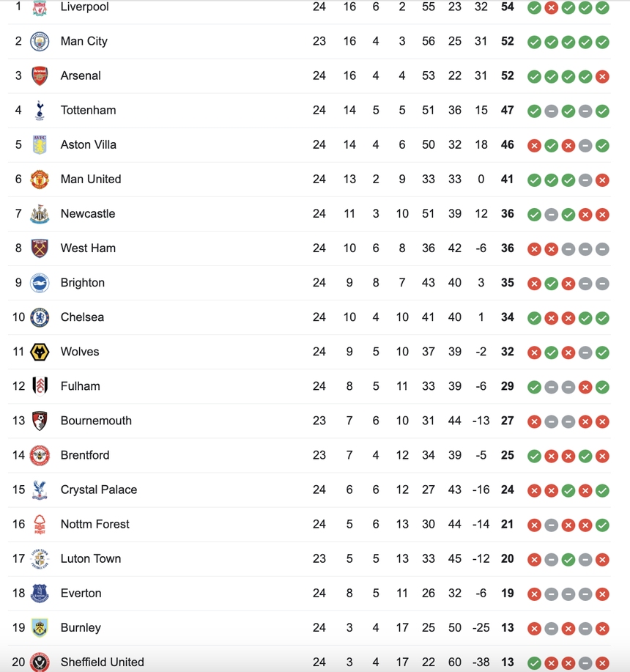
Task: Click Luton Town's green win form icon
Action: tap(568, 559)
